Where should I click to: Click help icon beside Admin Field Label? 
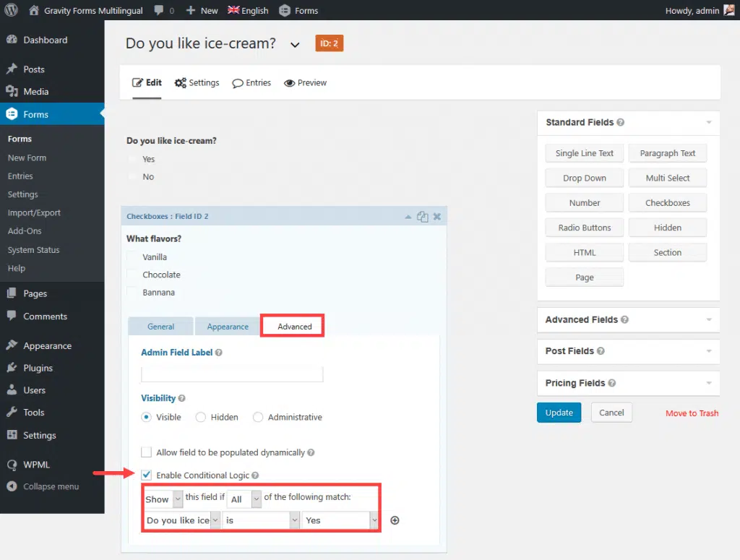(218, 353)
